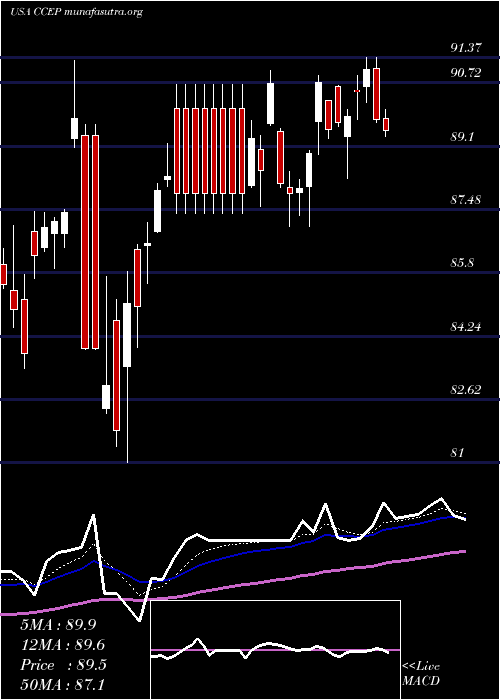Click the <<Live MACD label
The image size is (500, 700).
[x=421, y=674]
